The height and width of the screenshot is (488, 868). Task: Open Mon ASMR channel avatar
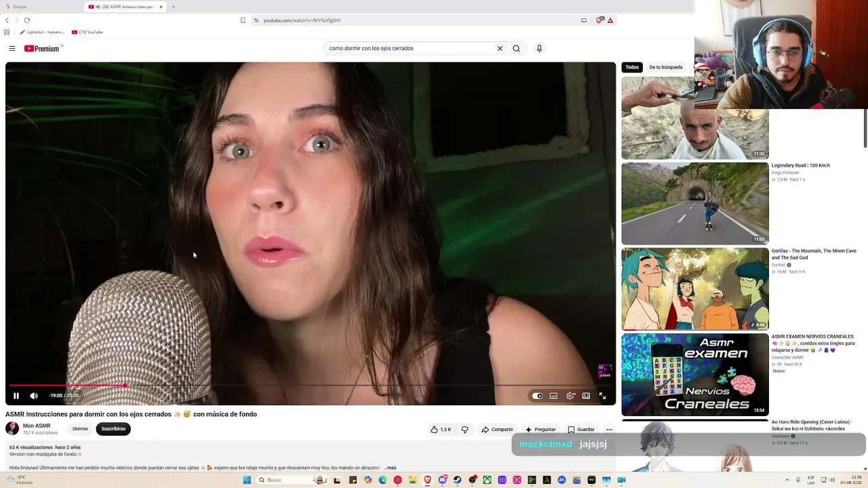click(x=12, y=428)
